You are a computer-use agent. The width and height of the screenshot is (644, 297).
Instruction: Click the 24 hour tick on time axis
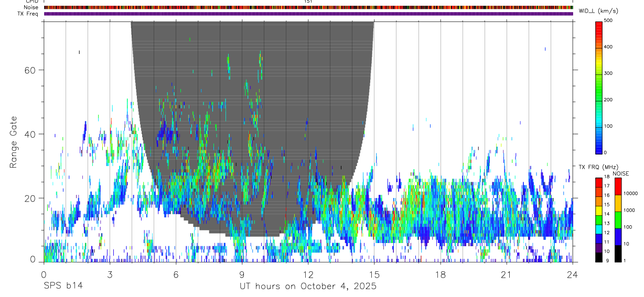coord(572,274)
